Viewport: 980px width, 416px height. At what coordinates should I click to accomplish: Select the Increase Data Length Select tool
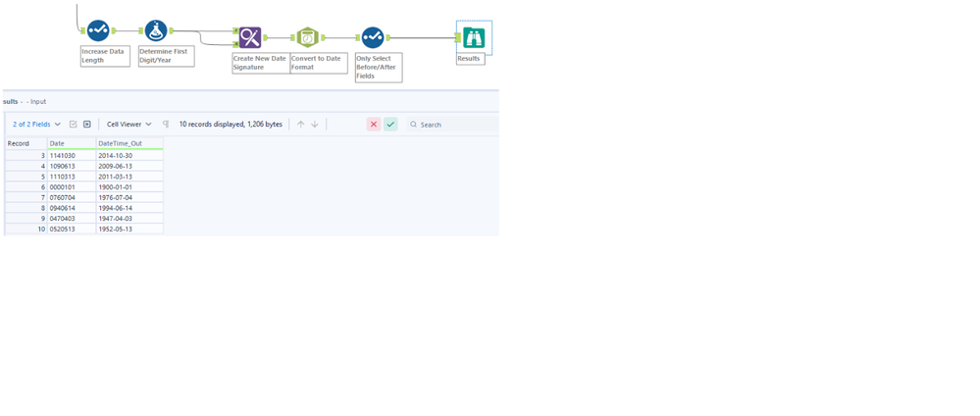coord(98,30)
